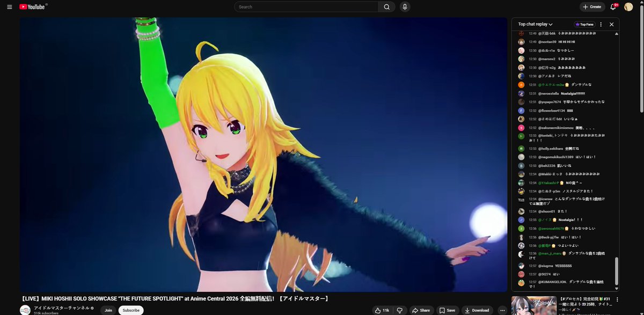Open avatar of @holly.sekihara in chat
Image resolution: width=644 pixels, height=315 pixels.
pos(521,148)
